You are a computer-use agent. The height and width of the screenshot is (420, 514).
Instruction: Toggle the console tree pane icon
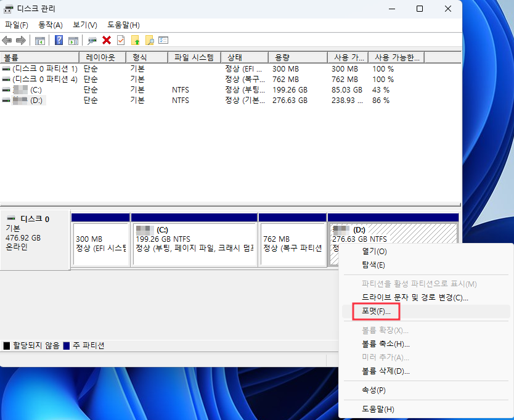39,40
